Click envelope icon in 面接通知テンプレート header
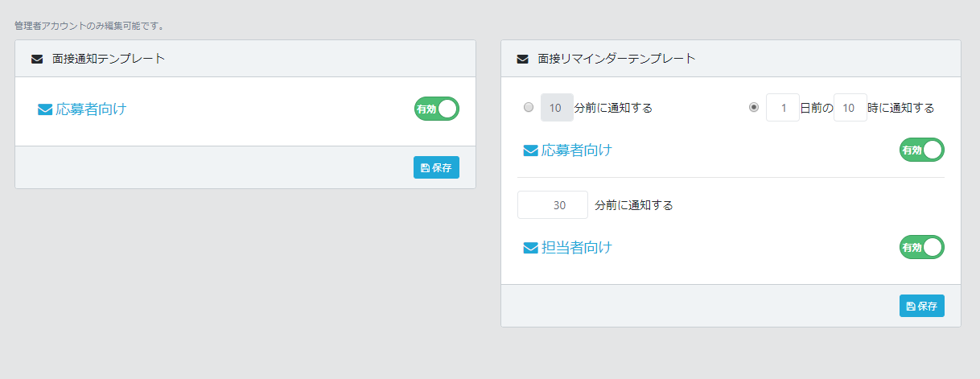 point(37,59)
